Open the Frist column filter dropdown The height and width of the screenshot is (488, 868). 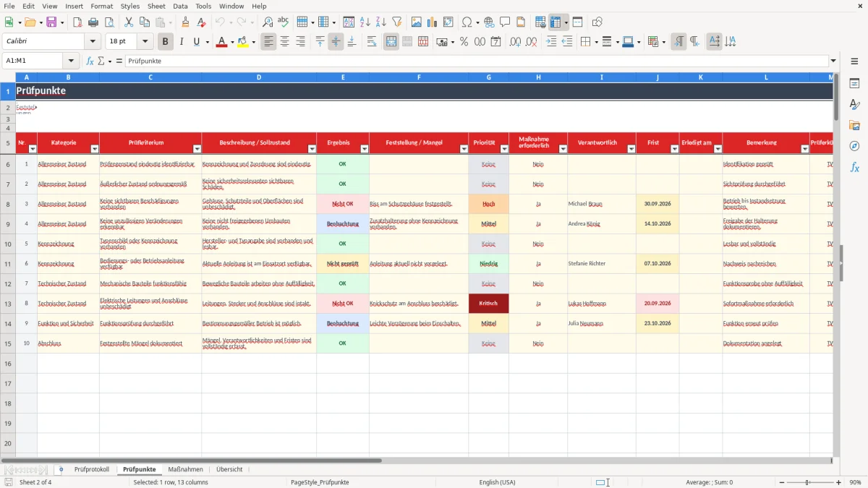675,149
